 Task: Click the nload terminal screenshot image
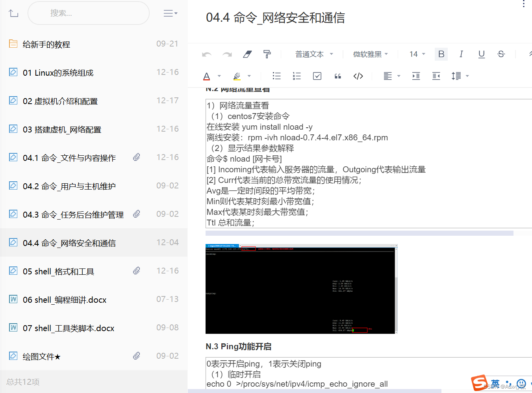[x=302, y=289]
